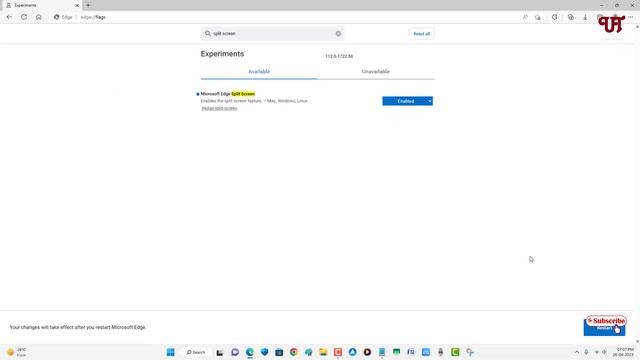Add this page to favorites
Image resolution: width=640 pixels, height=360 pixels.
click(538, 17)
